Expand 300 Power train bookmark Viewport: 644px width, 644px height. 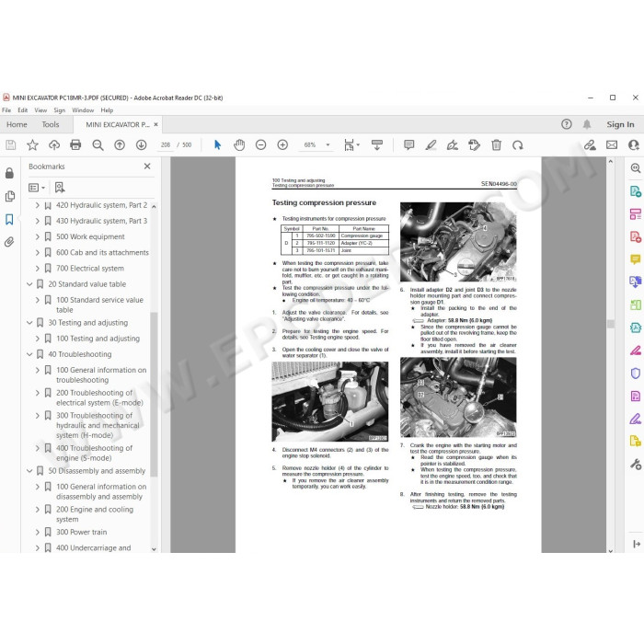37,533
